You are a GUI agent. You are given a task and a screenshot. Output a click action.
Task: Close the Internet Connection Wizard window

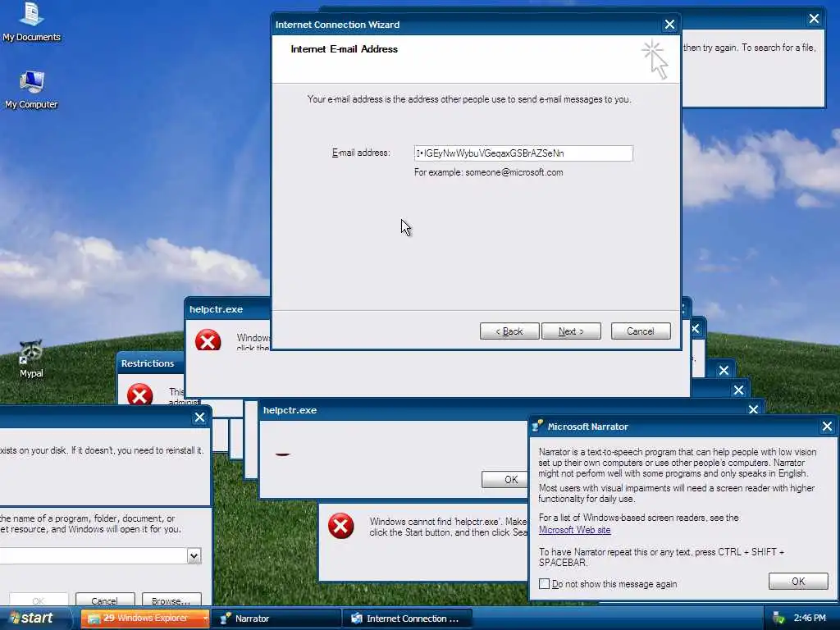[x=669, y=25]
